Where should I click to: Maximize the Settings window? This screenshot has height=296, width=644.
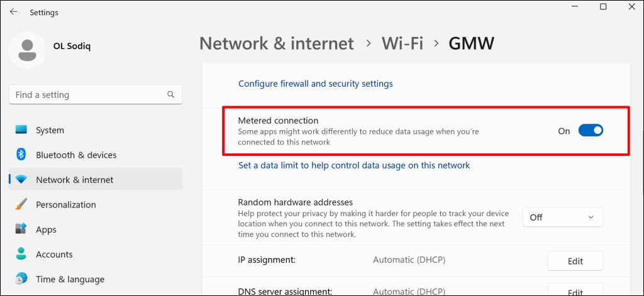(x=603, y=7)
